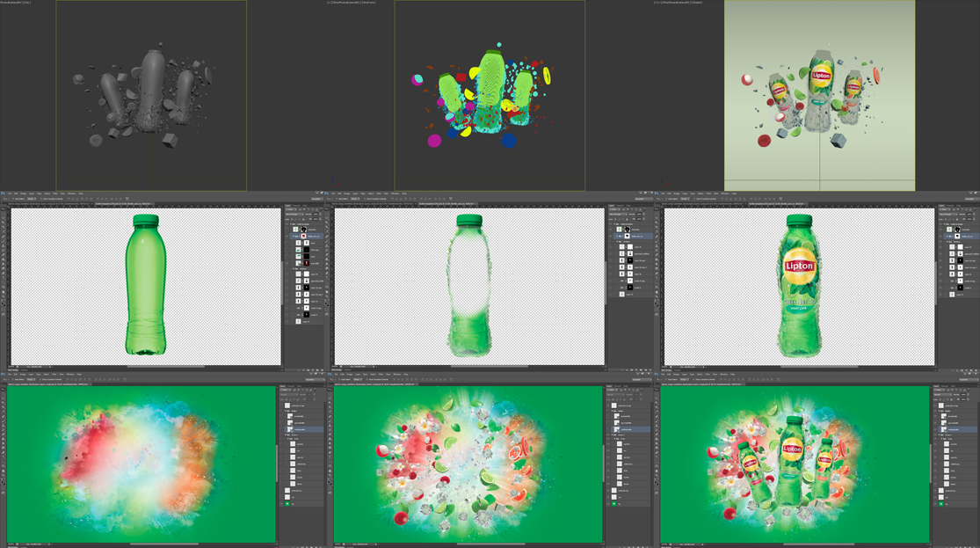980x548 pixels.
Task: Open the Opacity dropdown in the Layers panel
Action: (316, 213)
